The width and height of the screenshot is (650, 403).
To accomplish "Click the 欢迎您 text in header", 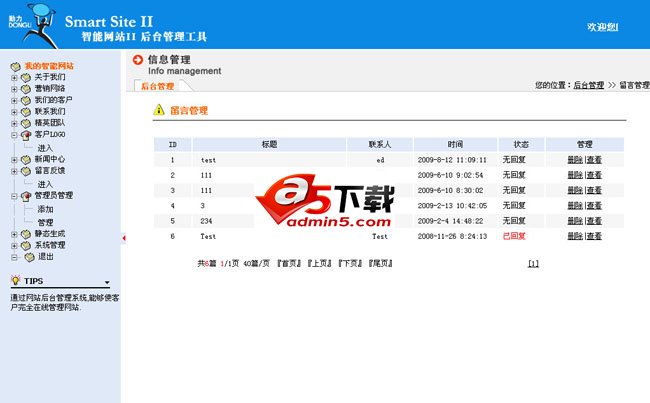I will (603, 27).
